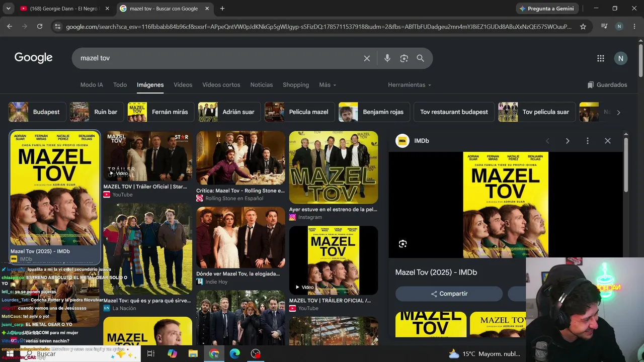The image size is (644, 362).
Task: Open Copilot from the taskbar
Action: pos(172,354)
